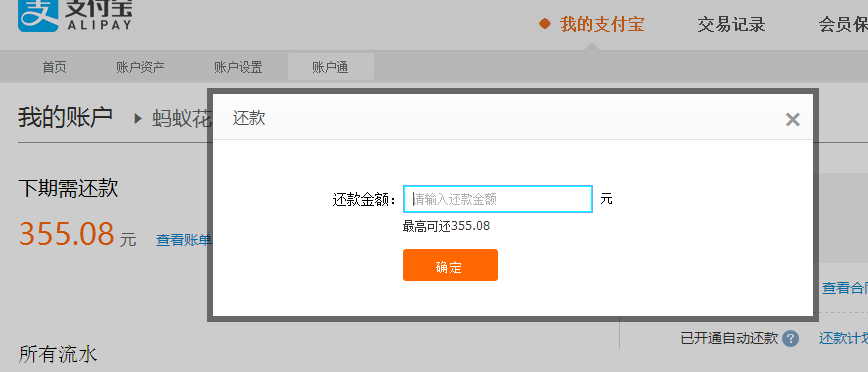The height and width of the screenshot is (372, 868).
Task: Click the breadcrumb arrow beside 我的账户
Action: (138, 118)
